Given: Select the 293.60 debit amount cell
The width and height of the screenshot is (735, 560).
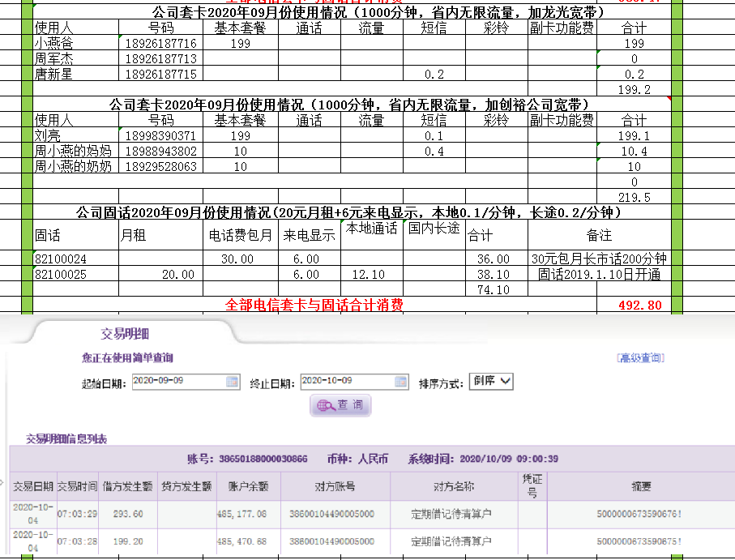Looking at the screenshot, I should click(128, 514).
